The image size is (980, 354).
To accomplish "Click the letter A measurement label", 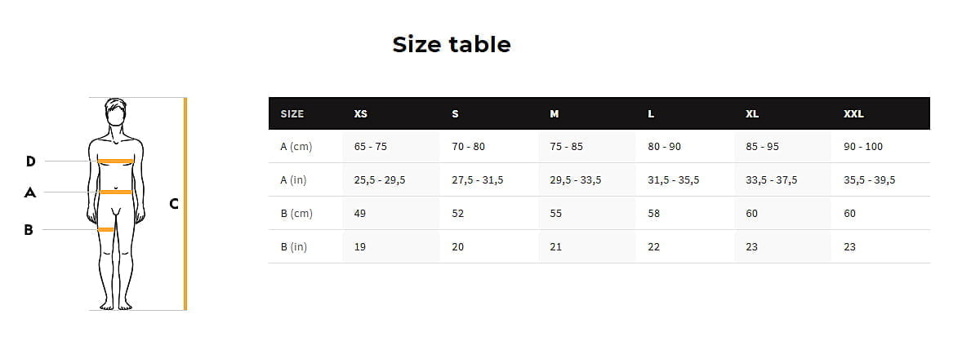I will (30, 192).
